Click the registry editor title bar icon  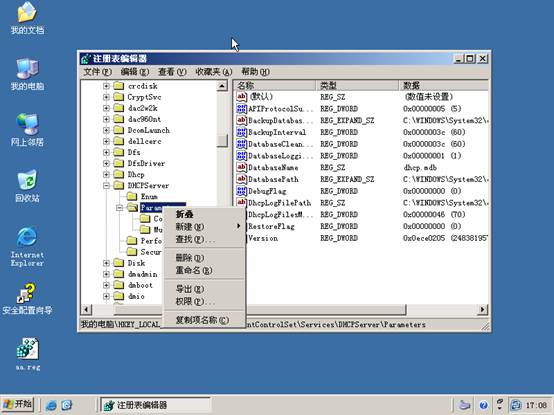pos(86,59)
